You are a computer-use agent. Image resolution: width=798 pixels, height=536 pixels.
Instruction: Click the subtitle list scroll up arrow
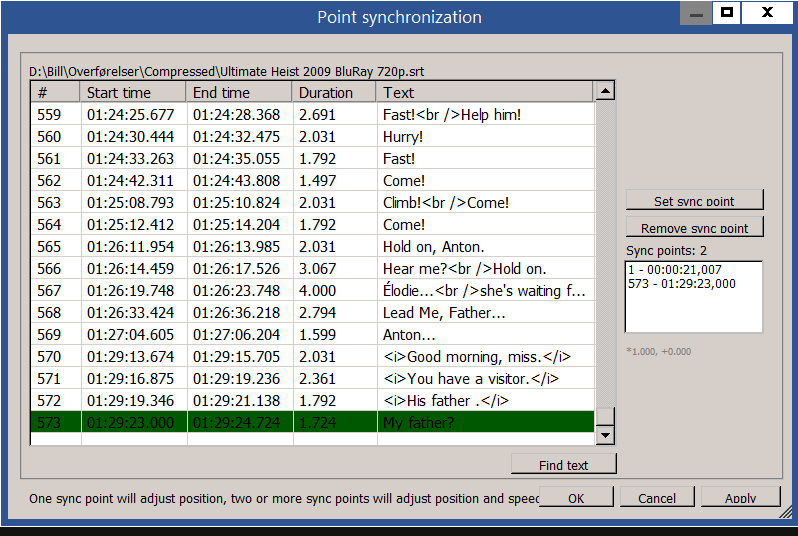click(x=605, y=91)
